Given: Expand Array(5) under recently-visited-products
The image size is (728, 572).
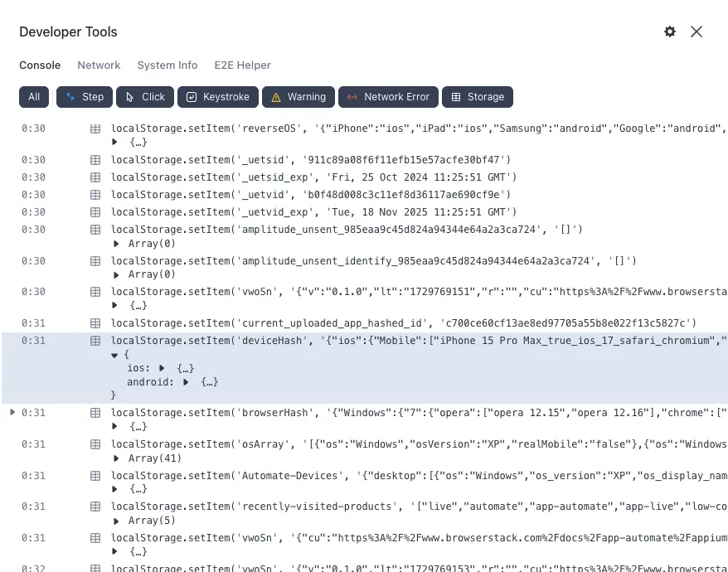Looking at the screenshot, I should [115, 521].
